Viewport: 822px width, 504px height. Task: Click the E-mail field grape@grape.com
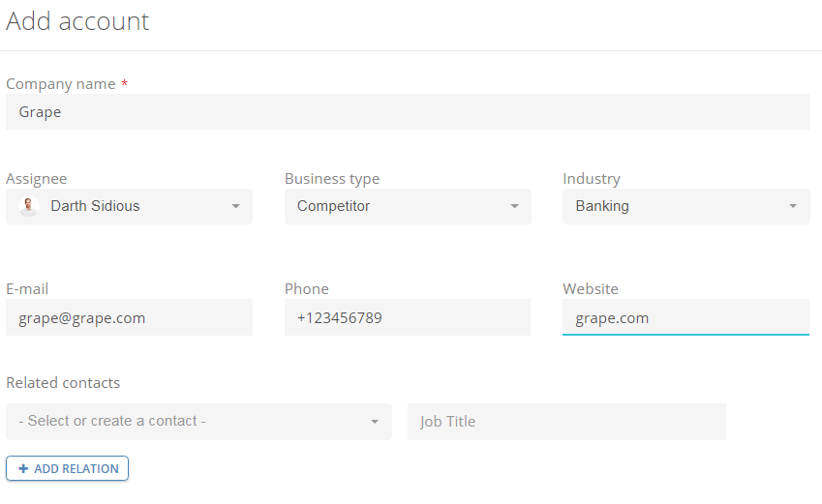[129, 317]
